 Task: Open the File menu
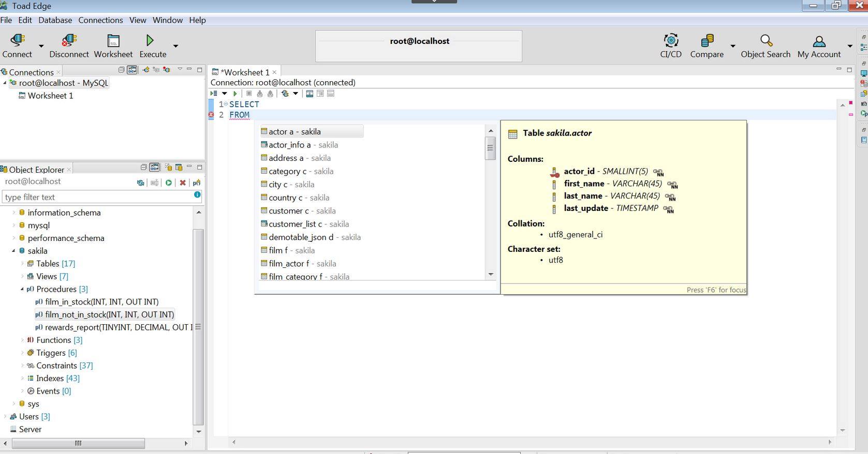6,20
